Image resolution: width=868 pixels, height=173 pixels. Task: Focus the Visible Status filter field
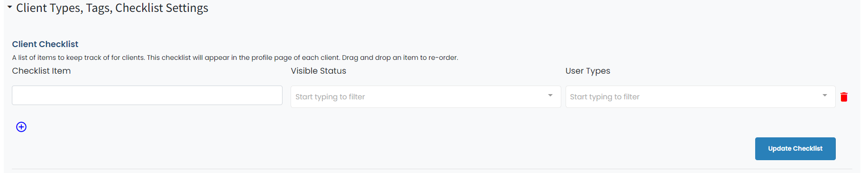point(426,96)
